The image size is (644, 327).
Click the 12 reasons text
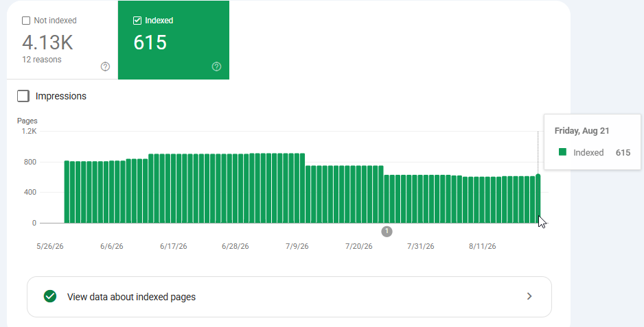click(x=41, y=60)
